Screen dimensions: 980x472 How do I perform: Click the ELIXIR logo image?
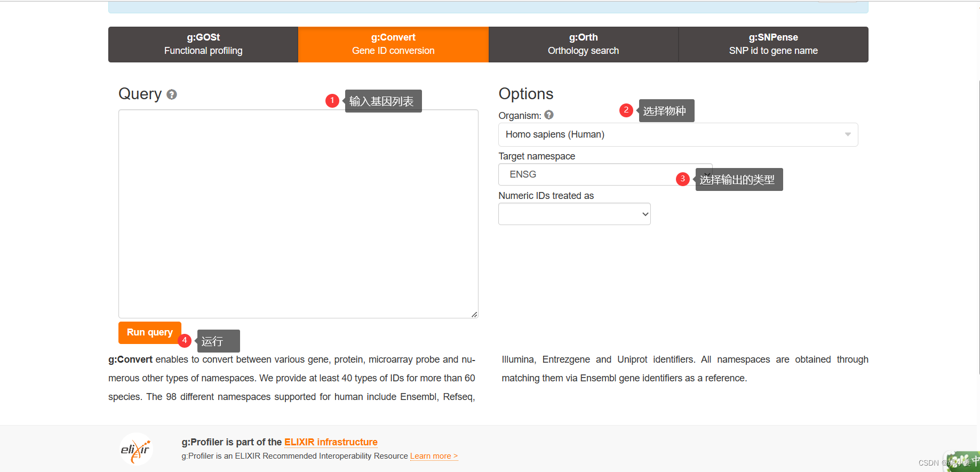[136, 449]
